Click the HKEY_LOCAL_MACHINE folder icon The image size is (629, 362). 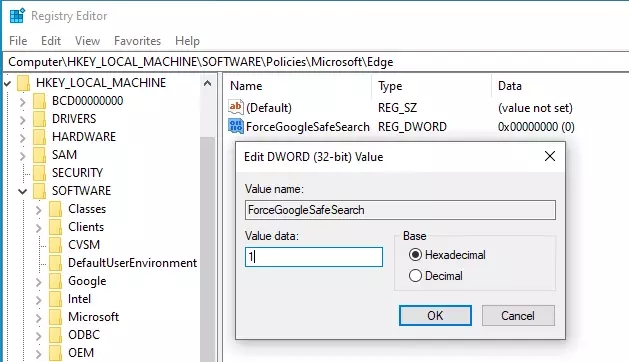[23, 83]
